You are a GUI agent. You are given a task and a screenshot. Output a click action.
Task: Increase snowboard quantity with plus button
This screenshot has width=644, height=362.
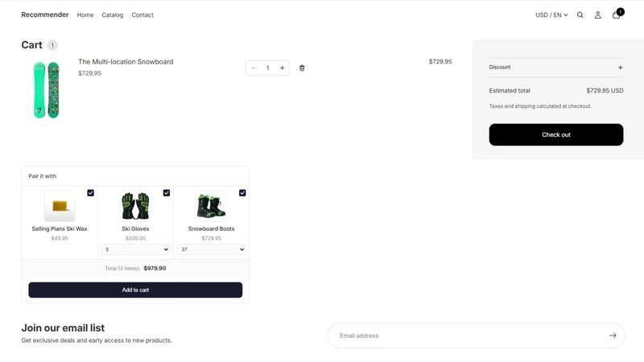click(283, 68)
